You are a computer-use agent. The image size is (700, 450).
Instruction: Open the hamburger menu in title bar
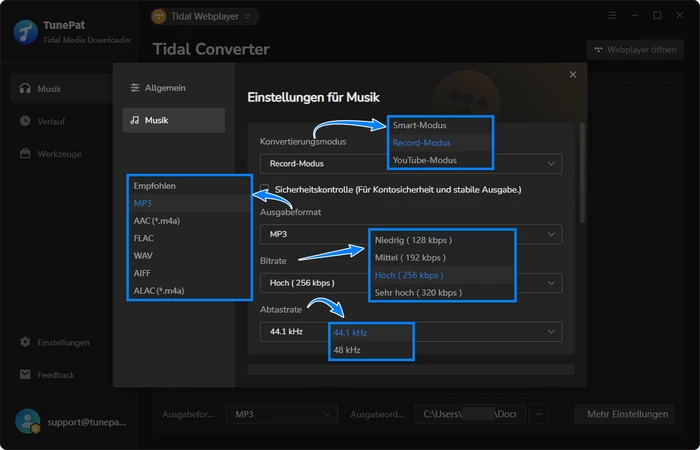[612, 16]
